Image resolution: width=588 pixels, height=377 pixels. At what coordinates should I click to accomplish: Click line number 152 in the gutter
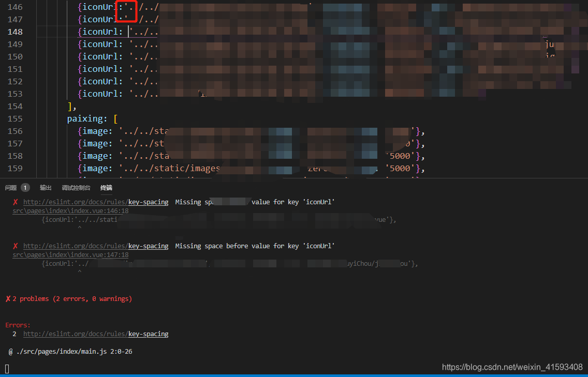[x=15, y=81]
